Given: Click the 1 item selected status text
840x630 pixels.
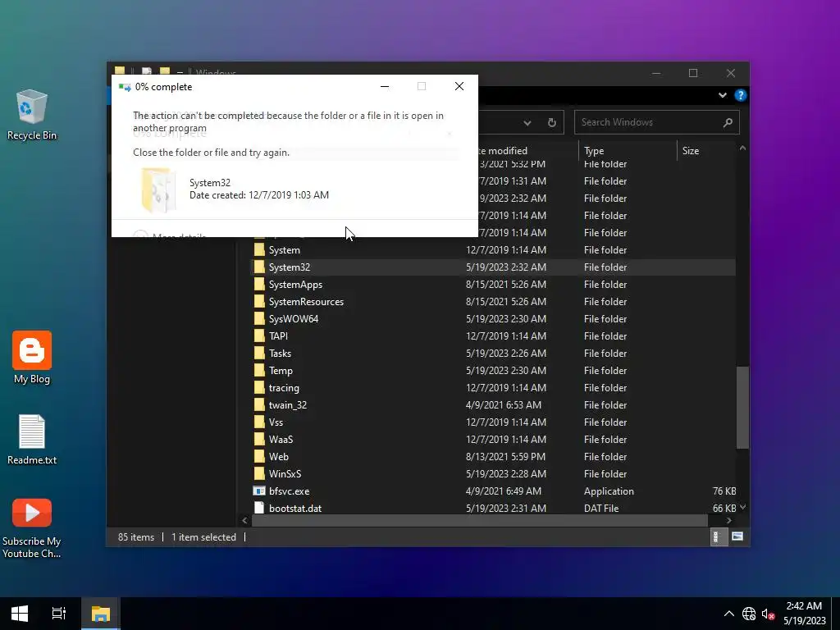Looking at the screenshot, I should click(203, 537).
